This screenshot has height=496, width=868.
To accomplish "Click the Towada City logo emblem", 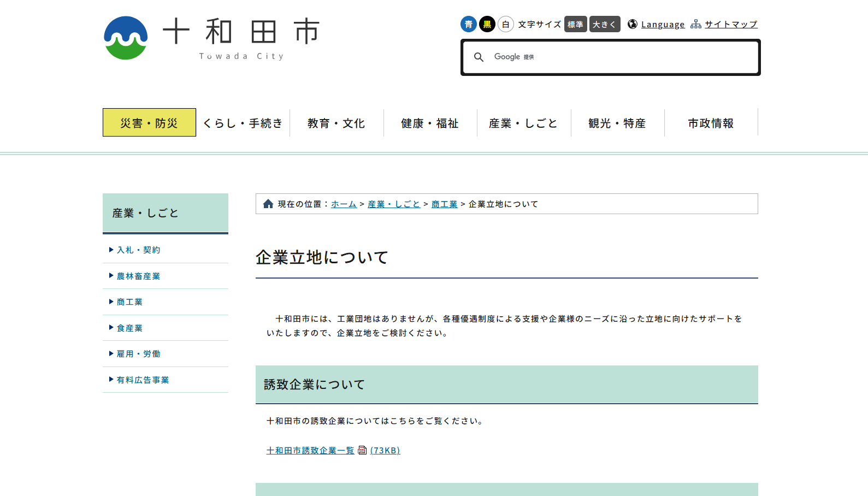I will click(126, 38).
